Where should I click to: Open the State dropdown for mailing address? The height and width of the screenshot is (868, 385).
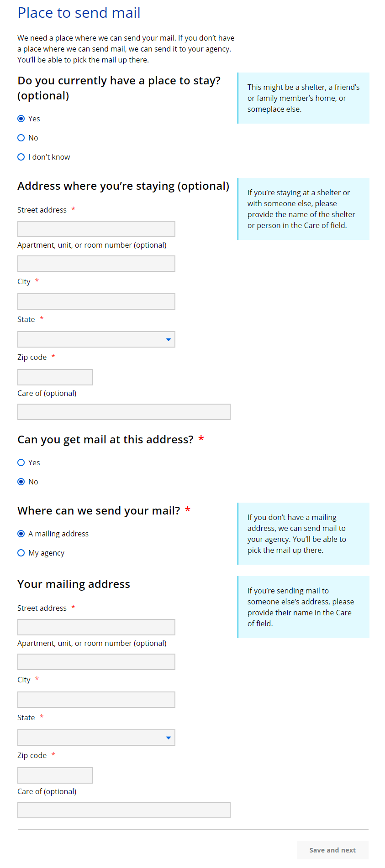pos(96,738)
